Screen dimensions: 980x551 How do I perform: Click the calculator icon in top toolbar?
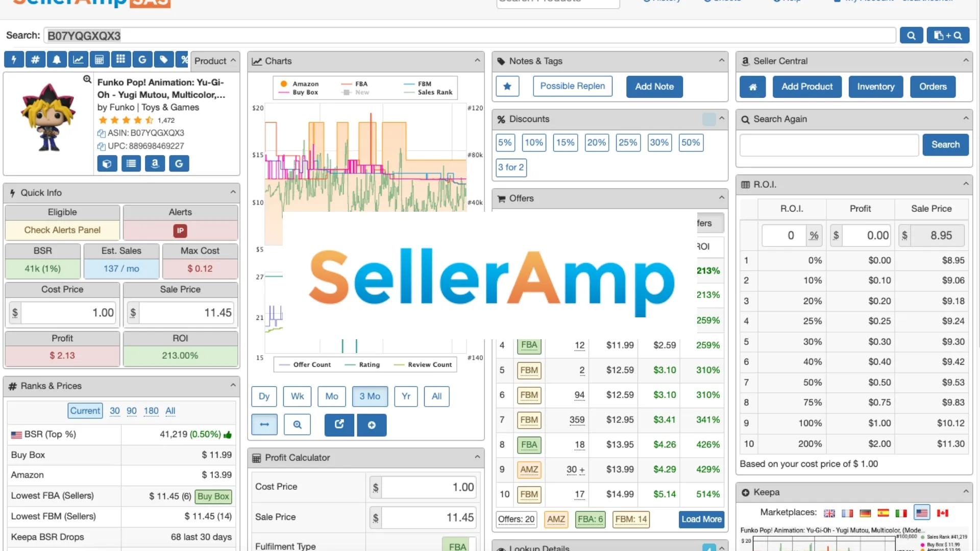(x=100, y=60)
